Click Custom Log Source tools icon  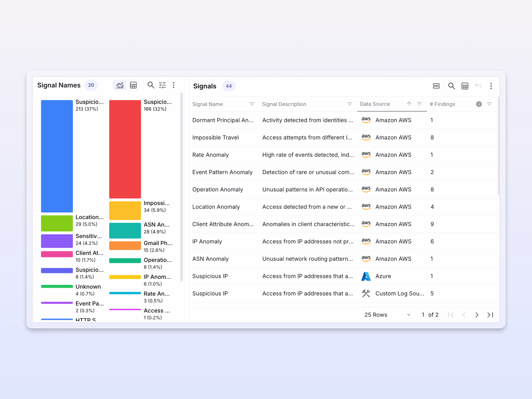tap(366, 294)
